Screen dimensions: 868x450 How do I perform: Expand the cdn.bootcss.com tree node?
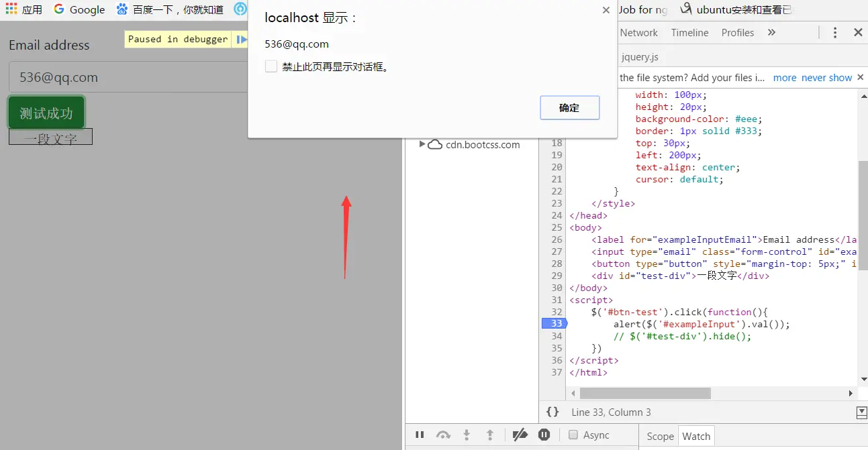pyautogui.click(x=422, y=144)
